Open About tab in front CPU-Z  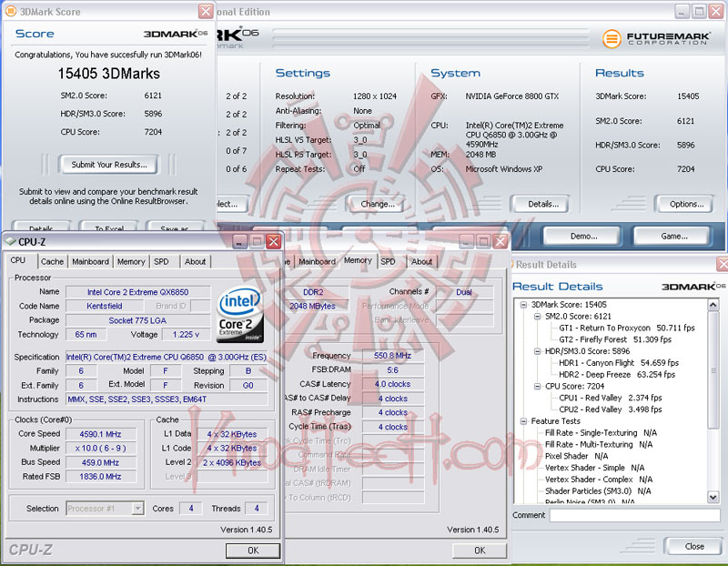coord(195,261)
